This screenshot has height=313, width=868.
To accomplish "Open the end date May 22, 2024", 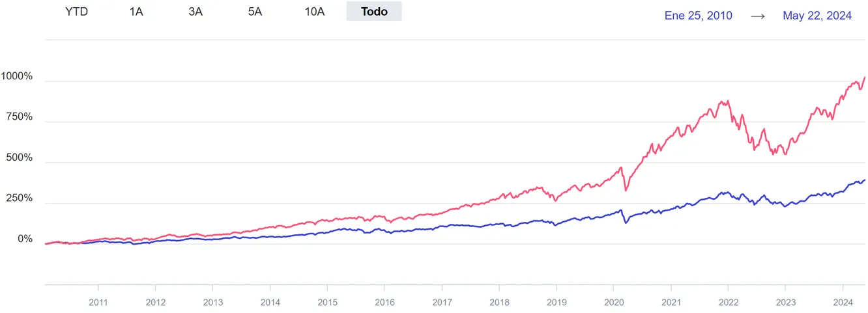I will click(817, 16).
